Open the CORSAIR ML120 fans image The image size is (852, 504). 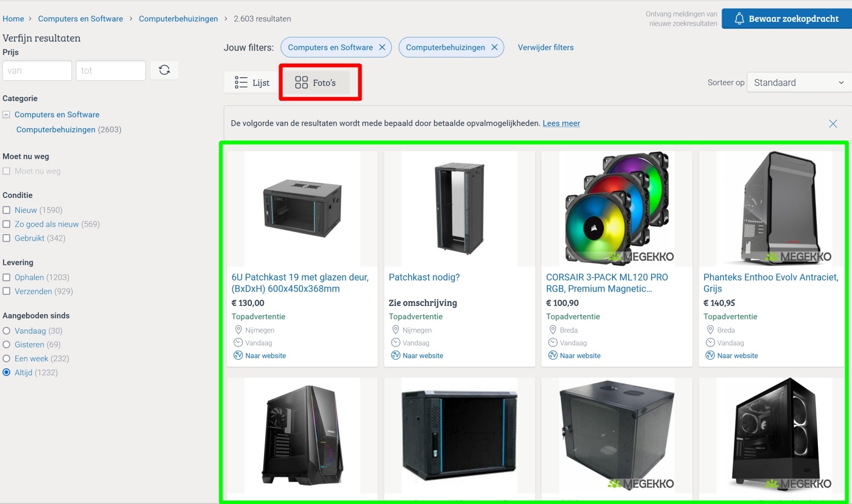(x=617, y=209)
